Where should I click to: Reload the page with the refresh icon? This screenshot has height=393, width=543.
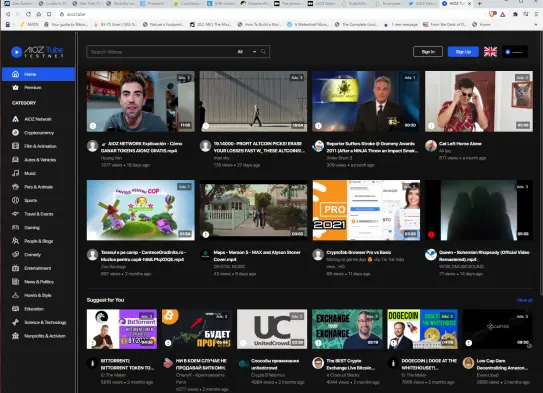click(x=28, y=14)
